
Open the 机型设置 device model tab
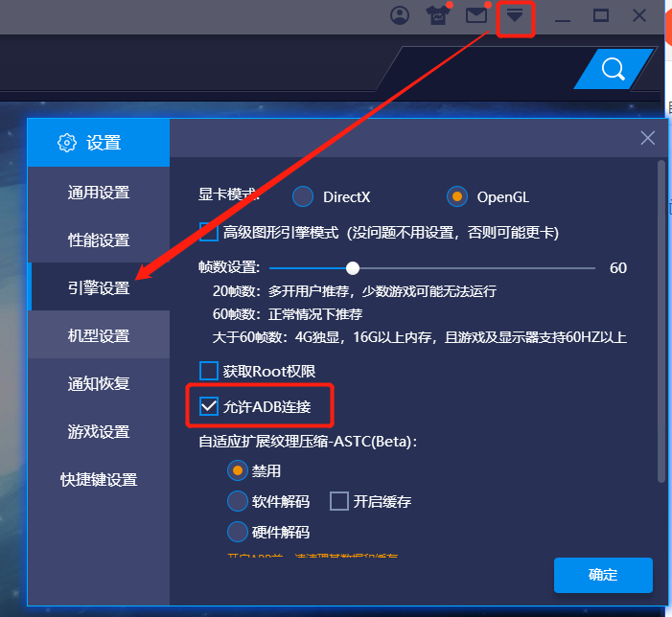click(x=99, y=335)
